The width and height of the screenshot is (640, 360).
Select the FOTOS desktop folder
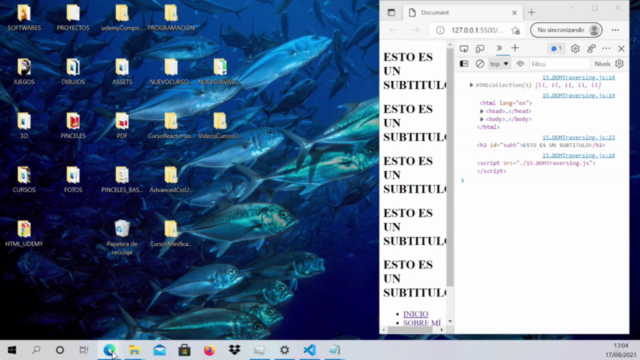coord(73,179)
